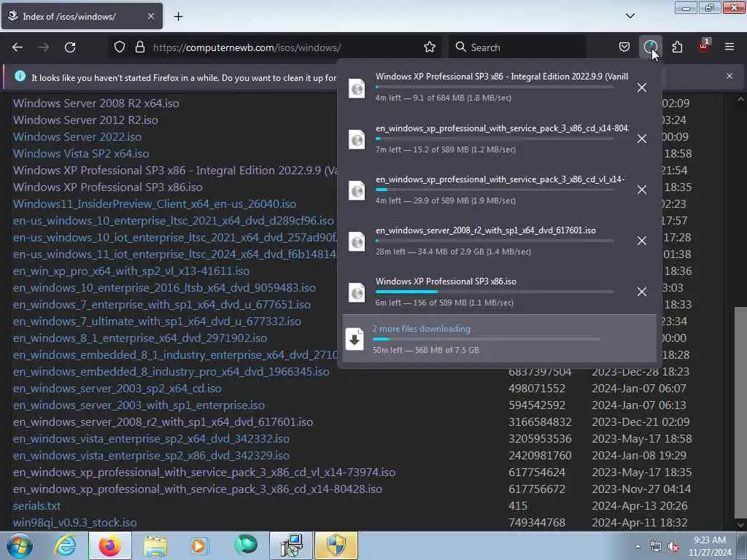This screenshot has width=747, height=560.
Task: Download en_windows_7_ultimate_with_sp1_x64 ISO
Action: (158, 322)
